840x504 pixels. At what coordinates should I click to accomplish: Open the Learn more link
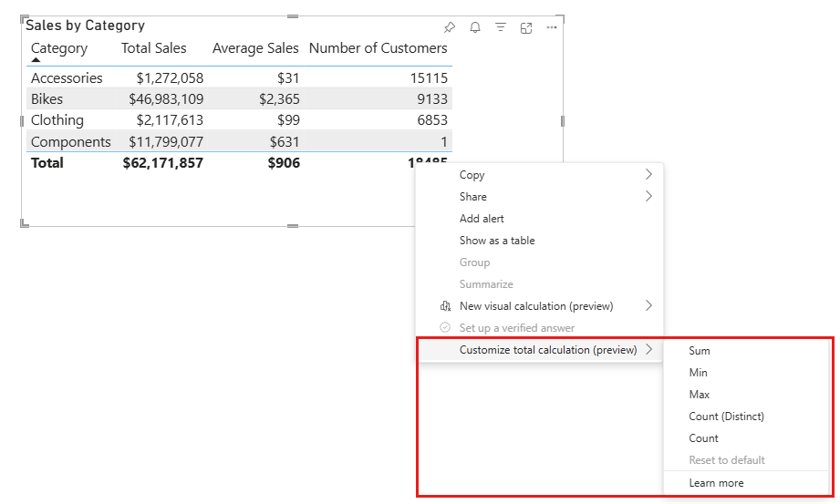716,483
